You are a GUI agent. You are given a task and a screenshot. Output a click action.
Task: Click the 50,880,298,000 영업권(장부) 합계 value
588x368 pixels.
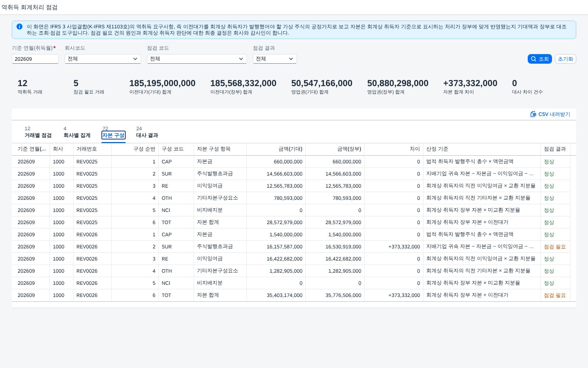[398, 84]
